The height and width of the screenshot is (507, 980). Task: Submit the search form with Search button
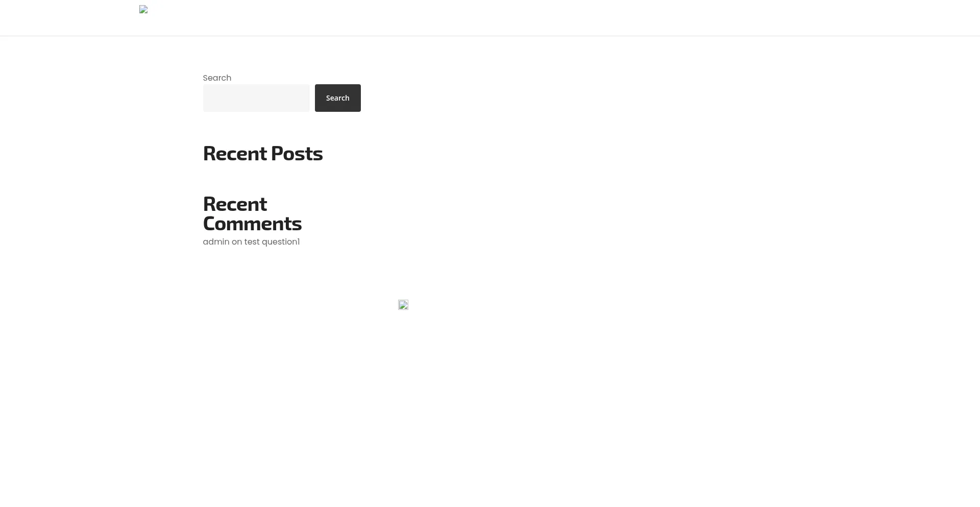pyautogui.click(x=337, y=98)
